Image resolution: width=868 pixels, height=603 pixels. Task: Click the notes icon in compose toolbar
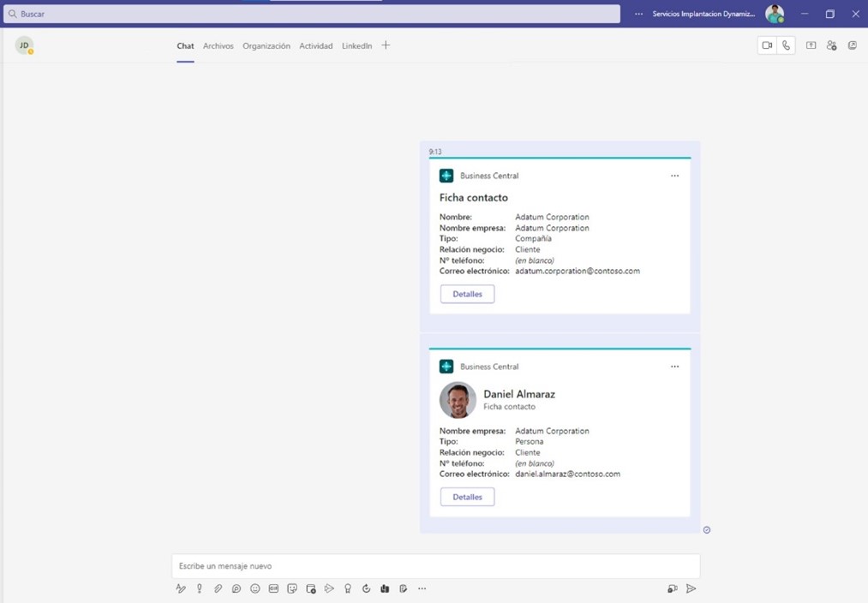404,588
